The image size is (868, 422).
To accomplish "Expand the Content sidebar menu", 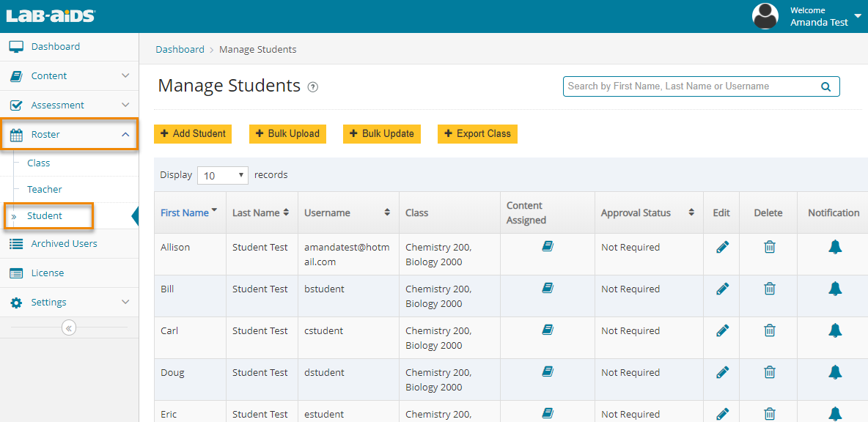I will pyautogui.click(x=69, y=76).
